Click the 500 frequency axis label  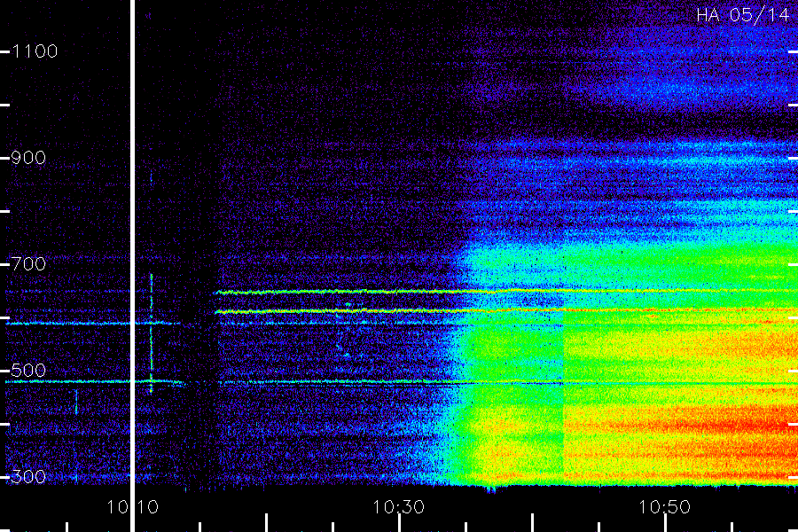[28, 370]
